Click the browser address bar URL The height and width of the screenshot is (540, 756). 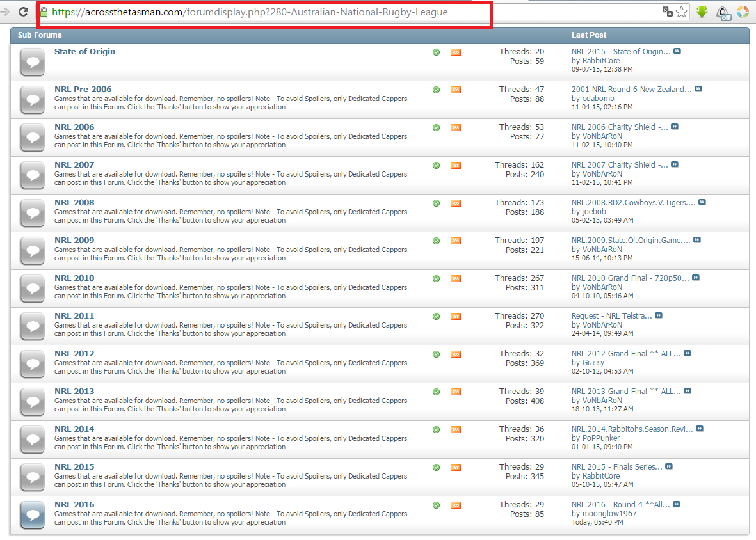click(250, 12)
